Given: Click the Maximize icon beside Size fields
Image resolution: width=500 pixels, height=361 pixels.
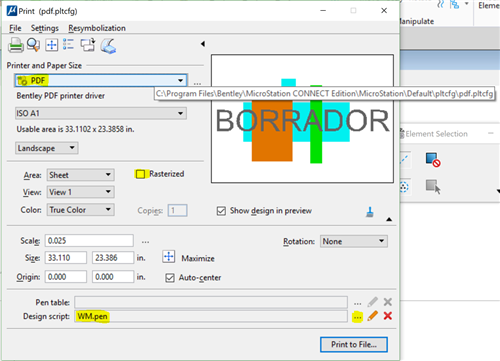Looking at the screenshot, I should click(x=169, y=257).
